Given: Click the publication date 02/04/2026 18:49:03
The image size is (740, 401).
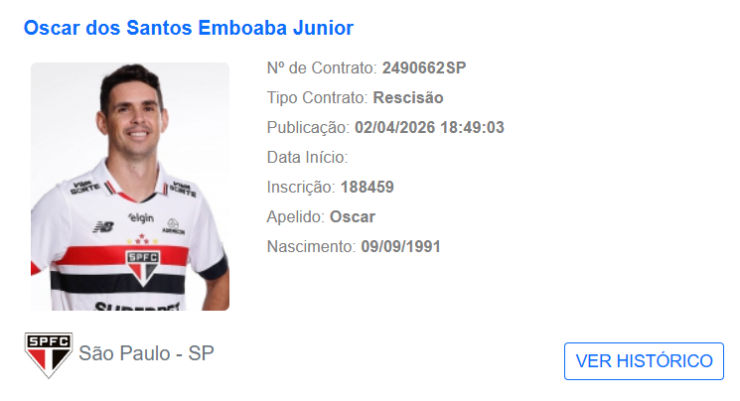Looking at the screenshot, I should pos(429,127).
